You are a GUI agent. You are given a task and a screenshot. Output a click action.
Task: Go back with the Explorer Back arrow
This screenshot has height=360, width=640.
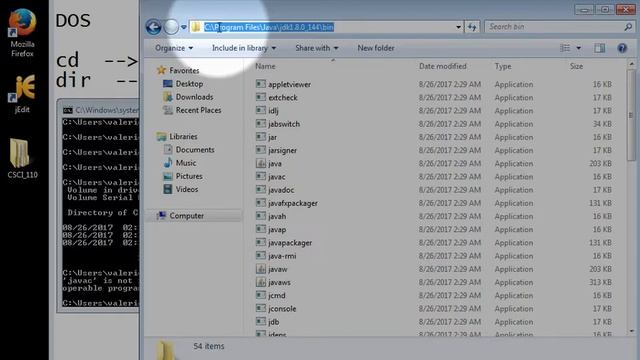(153, 27)
